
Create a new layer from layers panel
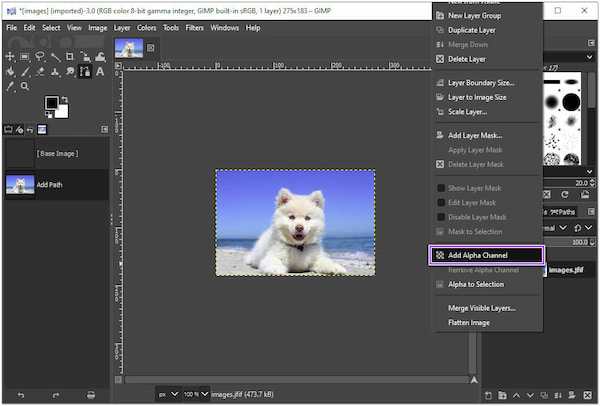488,395
